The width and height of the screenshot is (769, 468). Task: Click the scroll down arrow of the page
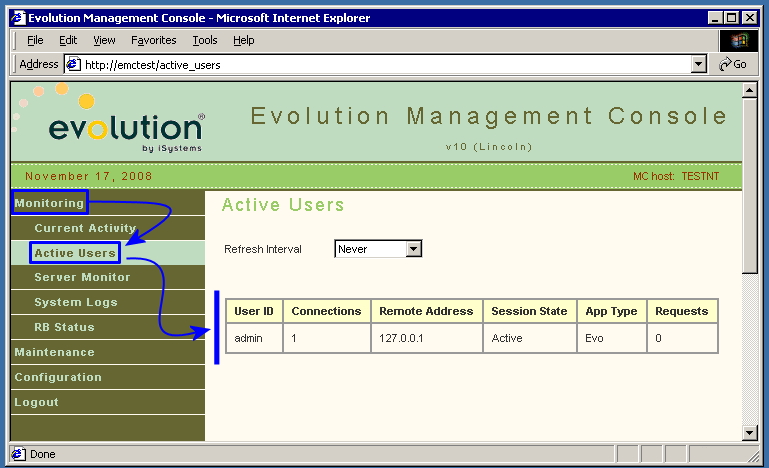749,433
